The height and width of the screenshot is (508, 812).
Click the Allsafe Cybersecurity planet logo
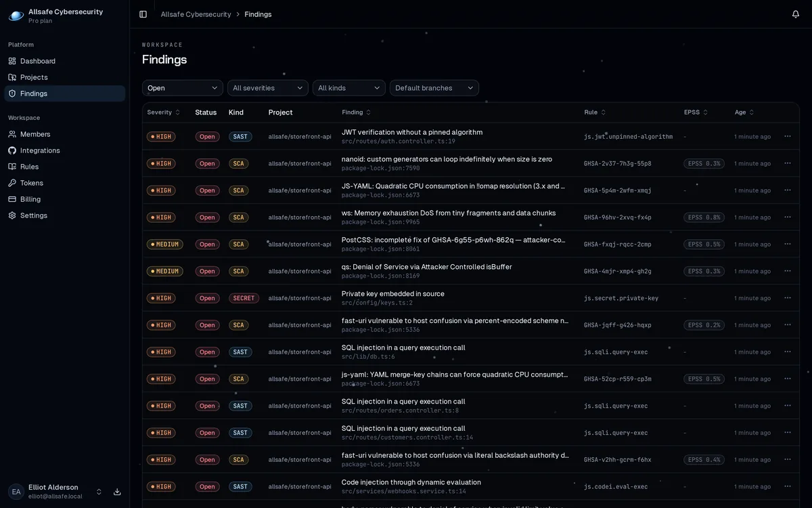tap(16, 16)
